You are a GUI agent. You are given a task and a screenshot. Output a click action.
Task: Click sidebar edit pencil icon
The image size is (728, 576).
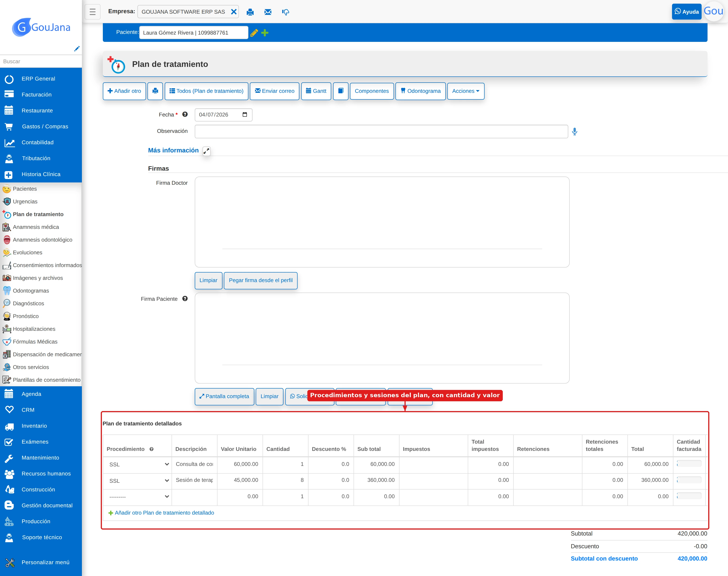tap(77, 48)
